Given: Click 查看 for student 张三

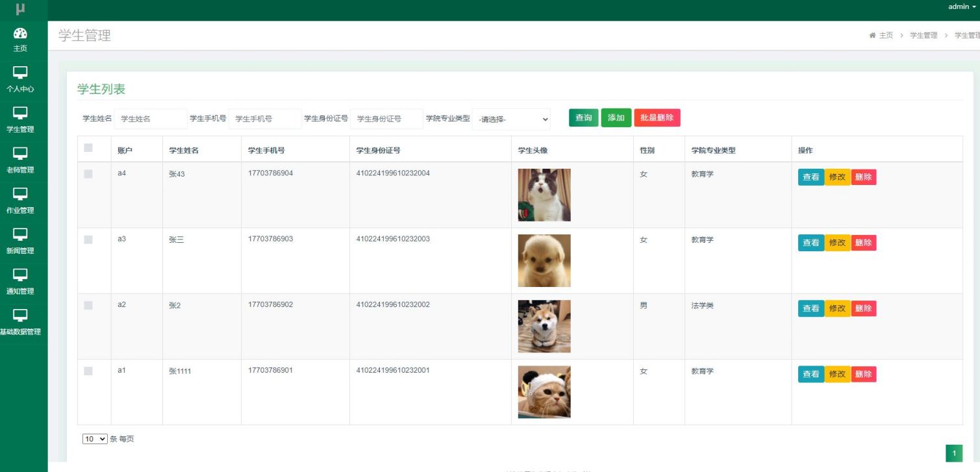Looking at the screenshot, I should pyautogui.click(x=811, y=242).
